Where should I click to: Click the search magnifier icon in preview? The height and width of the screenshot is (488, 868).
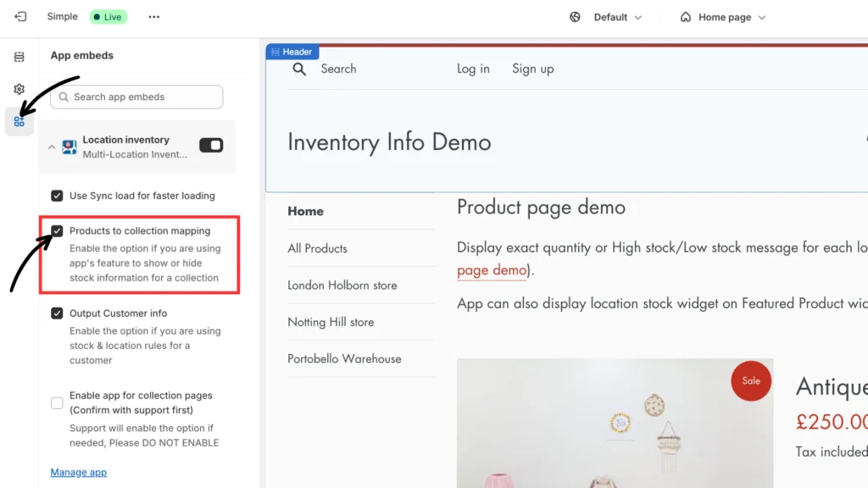coord(299,69)
